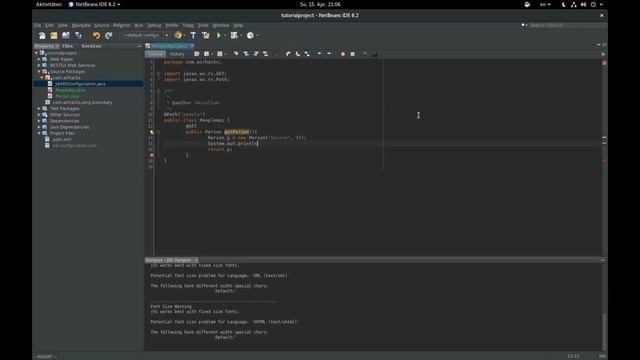The width and height of the screenshot is (640, 360).
Task: Click the Save All toolbar icon
Action: point(78,36)
